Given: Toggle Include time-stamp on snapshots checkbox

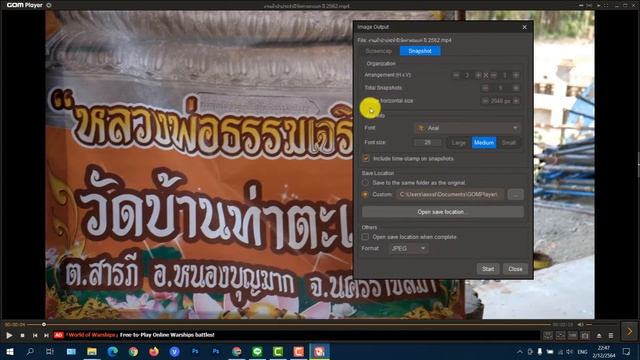Looking at the screenshot, I should [366, 158].
